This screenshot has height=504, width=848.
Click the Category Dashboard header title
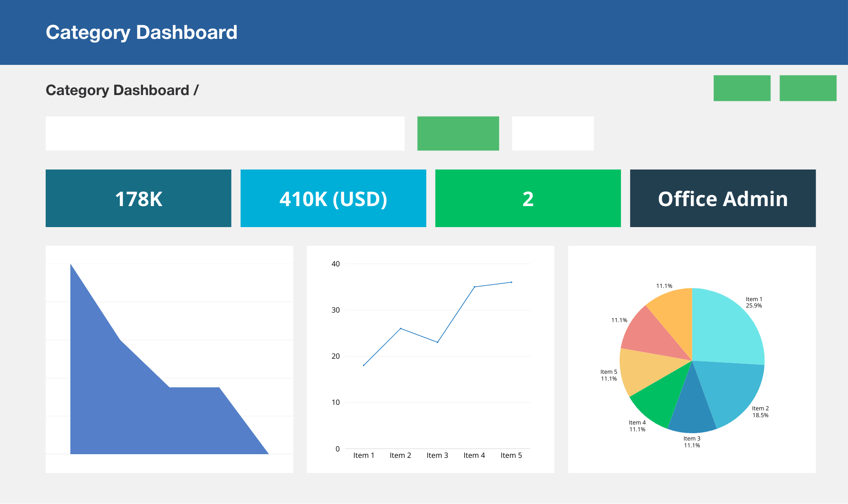(142, 32)
